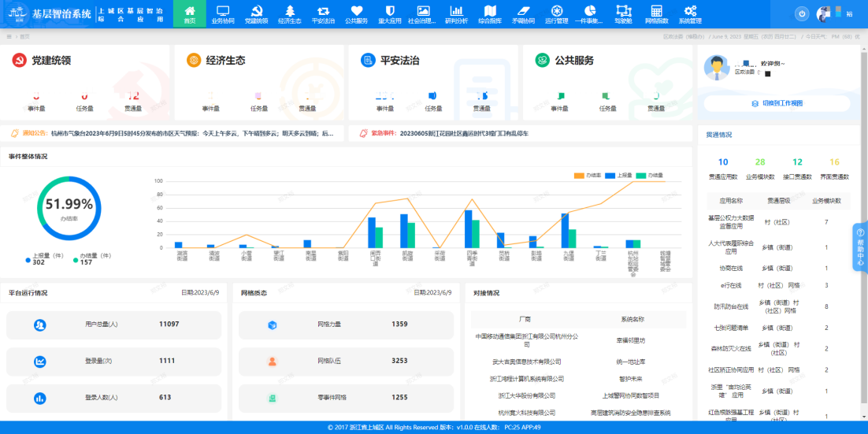Click the 党建统领 party emblem nav icon
Image resolution: width=868 pixels, height=434 pixels.
pyautogui.click(x=256, y=14)
